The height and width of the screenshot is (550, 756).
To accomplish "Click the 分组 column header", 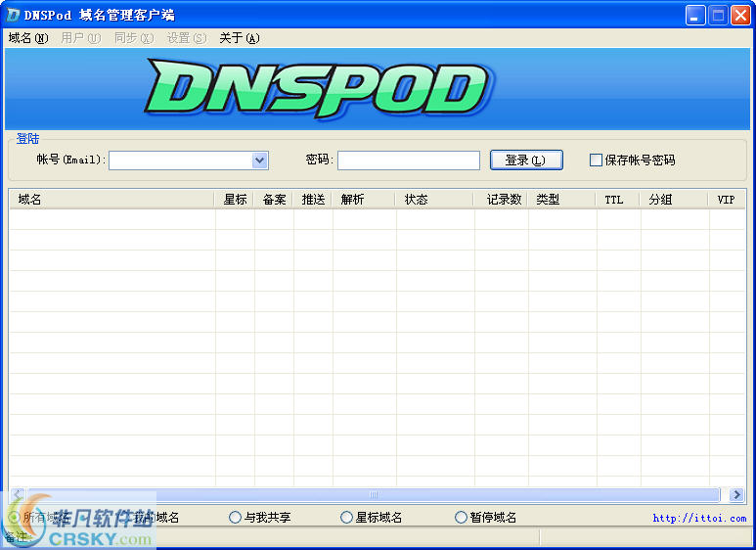I will (674, 200).
